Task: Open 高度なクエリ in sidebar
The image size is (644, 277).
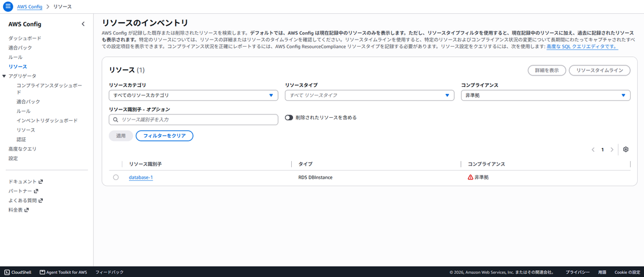Action: pos(22,149)
